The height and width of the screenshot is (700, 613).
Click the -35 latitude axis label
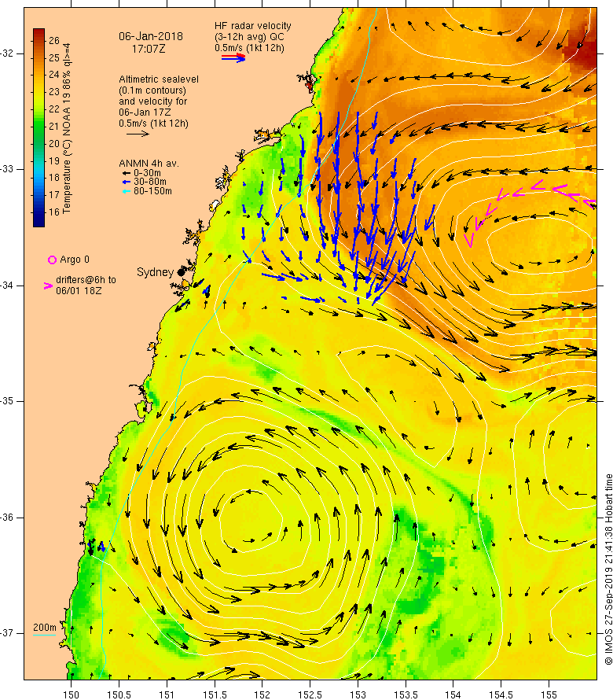(7, 401)
